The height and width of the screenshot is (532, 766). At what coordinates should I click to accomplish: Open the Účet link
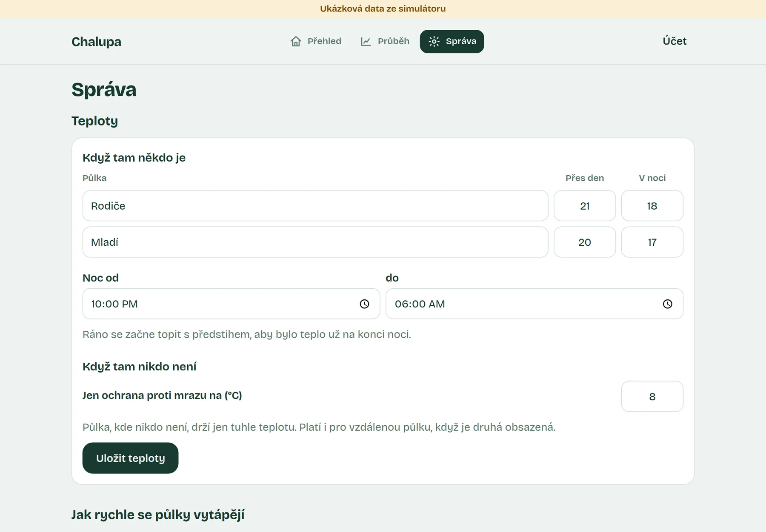coord(675,41)
